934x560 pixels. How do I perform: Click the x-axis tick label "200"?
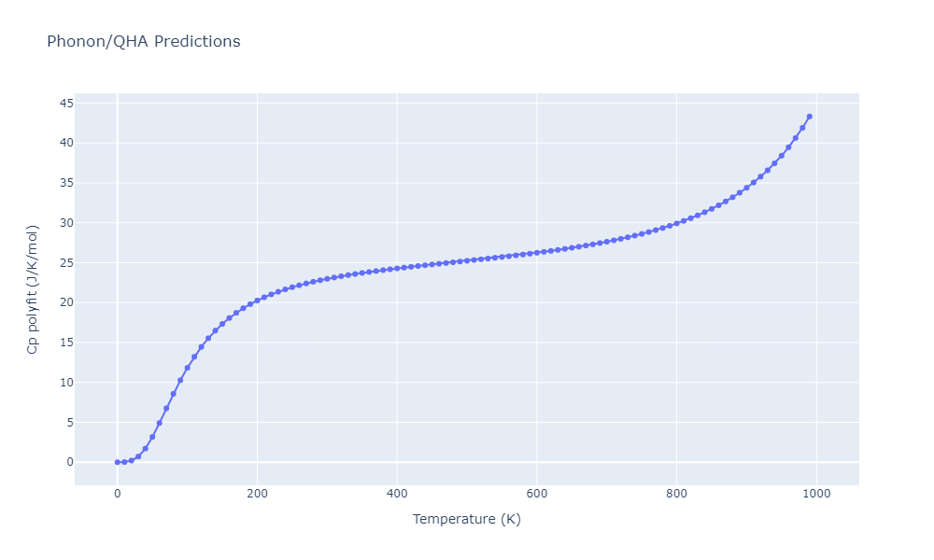click(257, 494)
